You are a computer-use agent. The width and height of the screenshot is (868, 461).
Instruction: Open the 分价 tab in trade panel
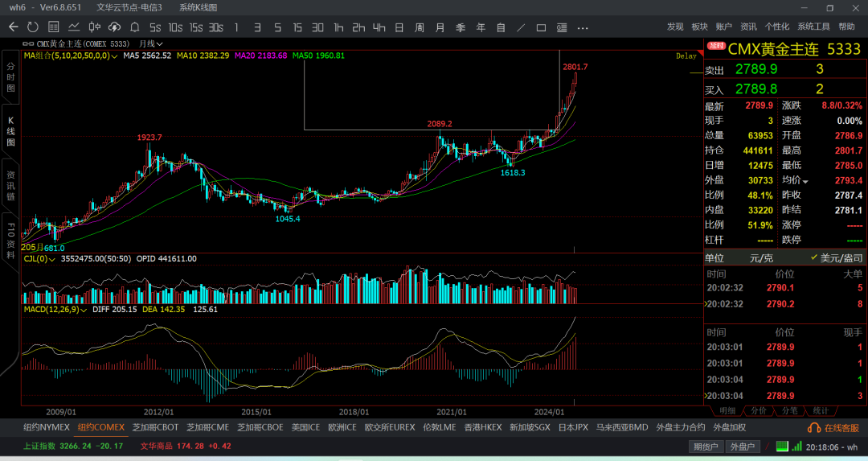[758, 410]
